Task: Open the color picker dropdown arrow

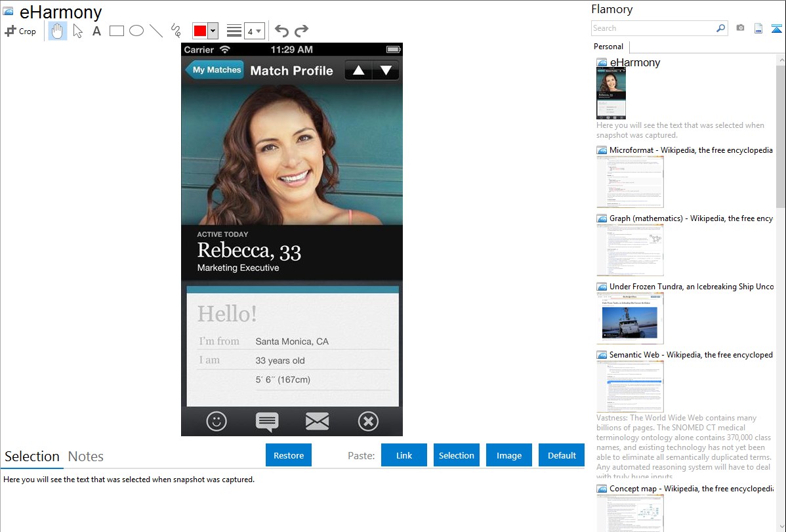Action: click(x=213, y=30)
